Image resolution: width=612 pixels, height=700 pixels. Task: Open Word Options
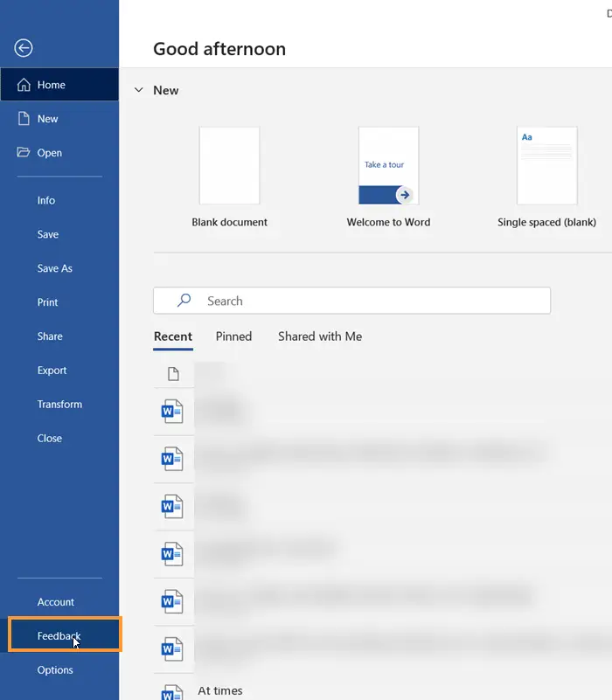[59, 669]
